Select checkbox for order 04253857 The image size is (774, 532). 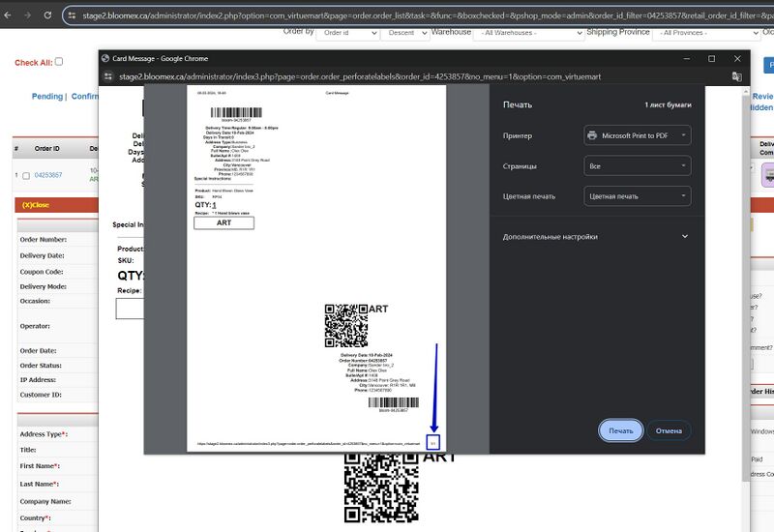(26, 176)
